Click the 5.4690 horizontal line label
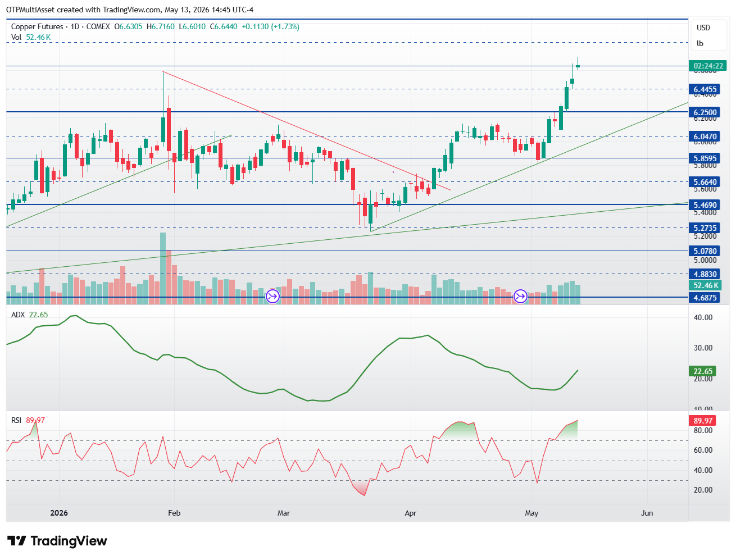Image resolution: width=736 pixels, height=560 pixels. pos(705,205)
